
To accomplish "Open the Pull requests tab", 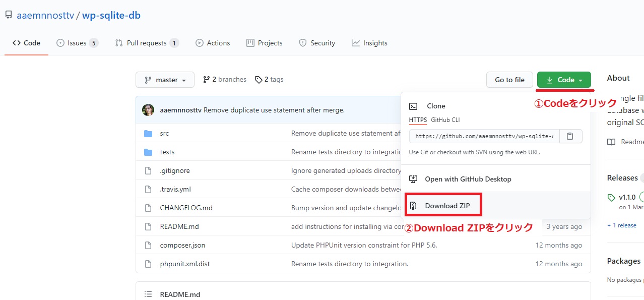I will (147, 43).
